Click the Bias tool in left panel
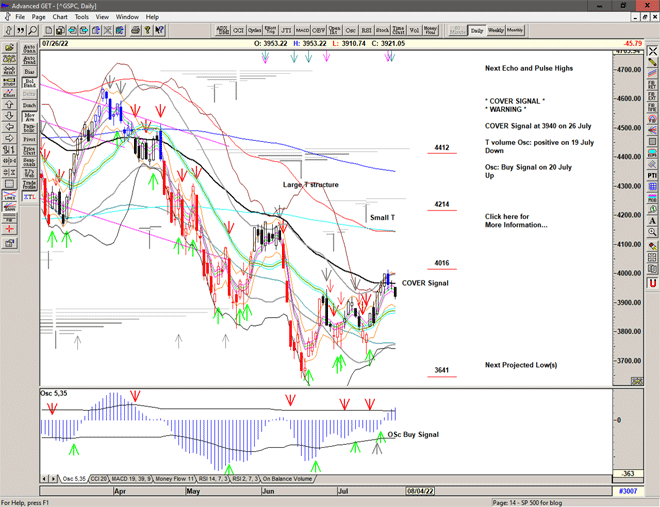This screenshot has width=660, height=507. [x=29, y=72]
